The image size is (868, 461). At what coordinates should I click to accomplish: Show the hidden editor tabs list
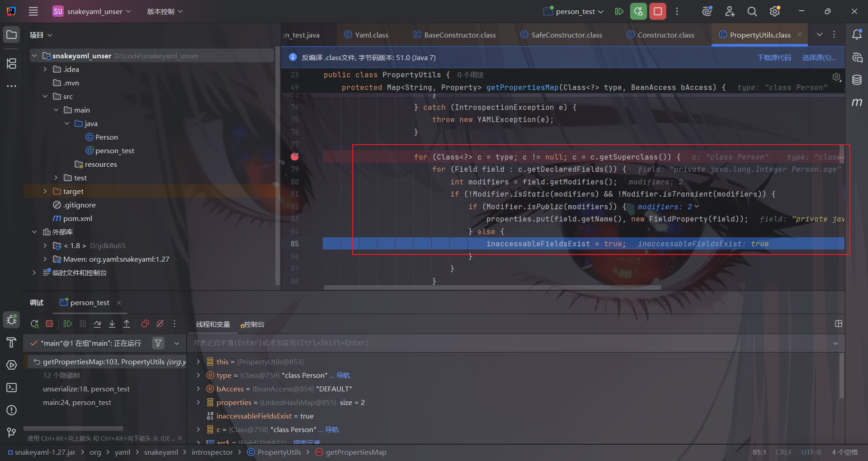820,34
